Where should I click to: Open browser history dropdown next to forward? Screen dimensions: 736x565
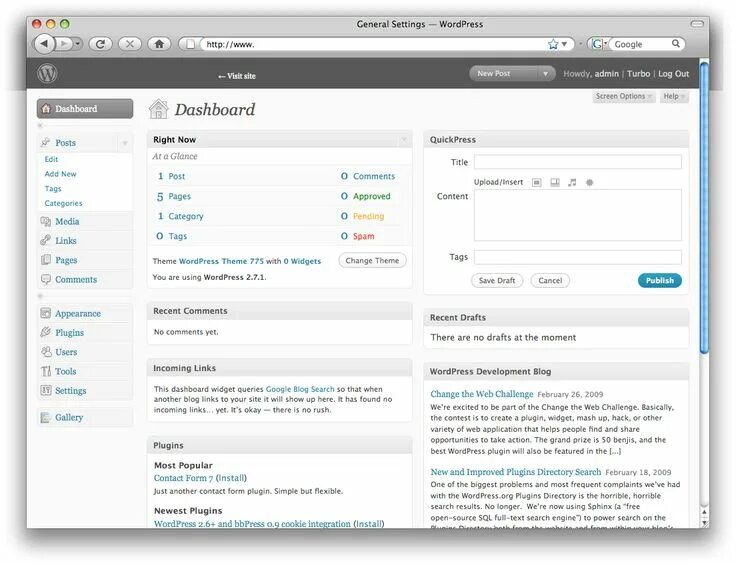77,44
